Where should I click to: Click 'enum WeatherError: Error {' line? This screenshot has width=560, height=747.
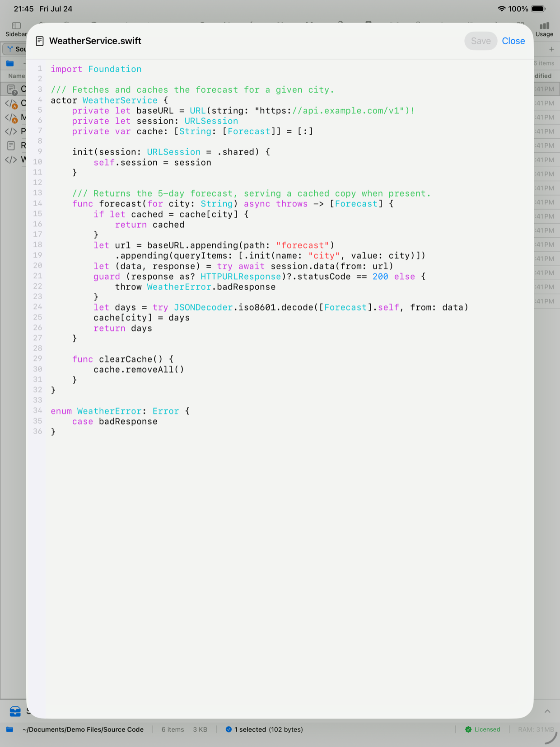click(120, 411)
